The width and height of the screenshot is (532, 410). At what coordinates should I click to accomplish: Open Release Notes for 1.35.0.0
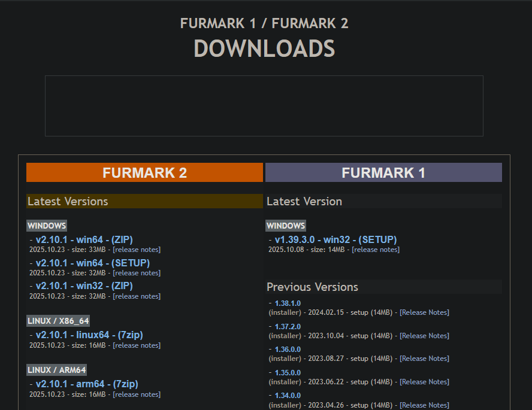click(x=424, y=382)
